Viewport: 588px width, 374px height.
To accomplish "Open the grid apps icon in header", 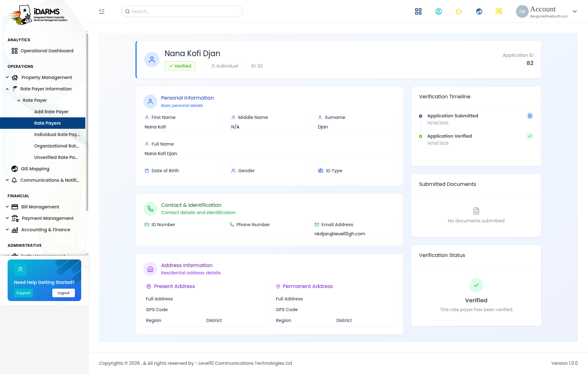I will click(x=418, y=11).
